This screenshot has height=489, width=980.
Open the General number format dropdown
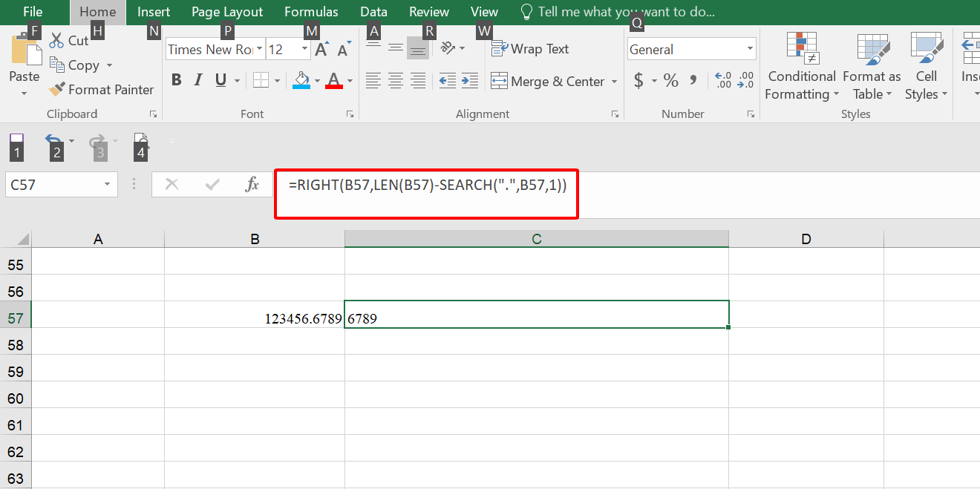click(750, 49)
